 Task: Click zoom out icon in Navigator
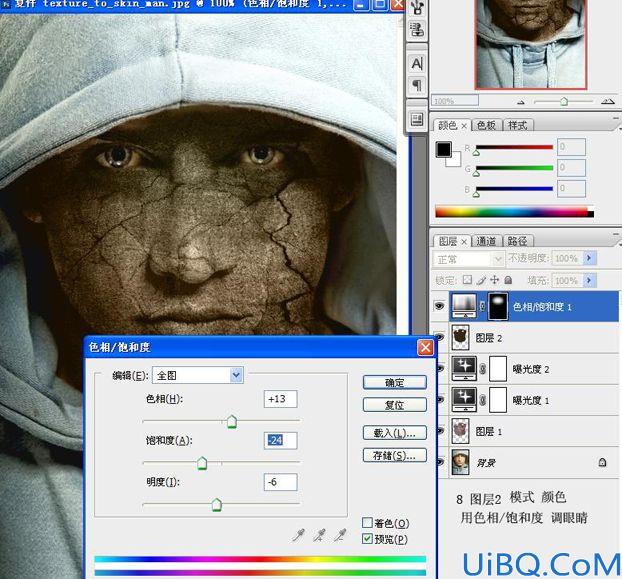coord(521,102)
